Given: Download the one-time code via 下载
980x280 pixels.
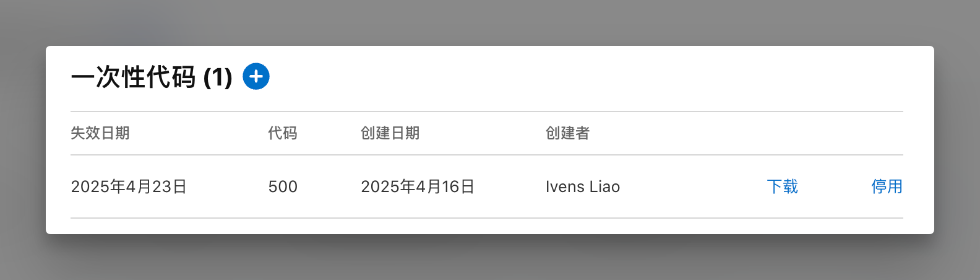Looking at the screenshot, I should 782,186.
